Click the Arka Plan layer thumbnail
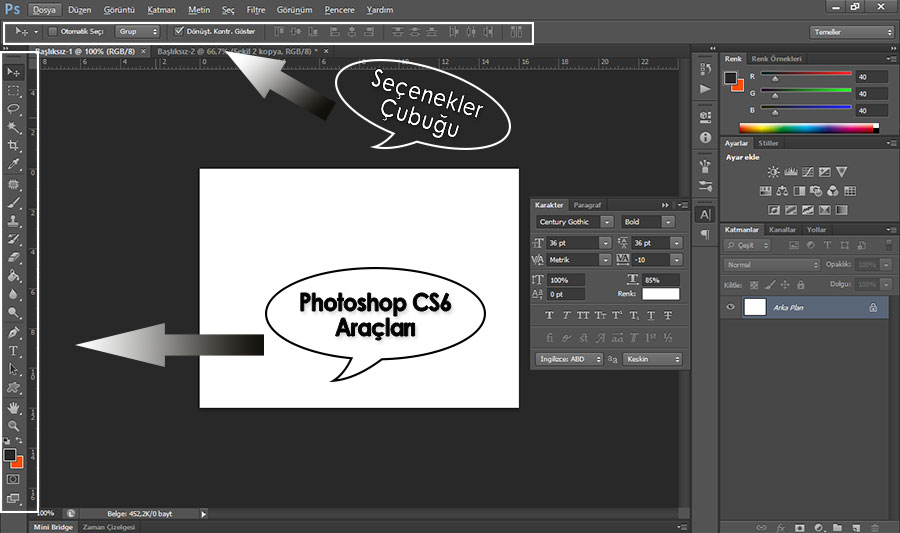Viewport: 900px width, 533px height. click(x=755, y=307)
